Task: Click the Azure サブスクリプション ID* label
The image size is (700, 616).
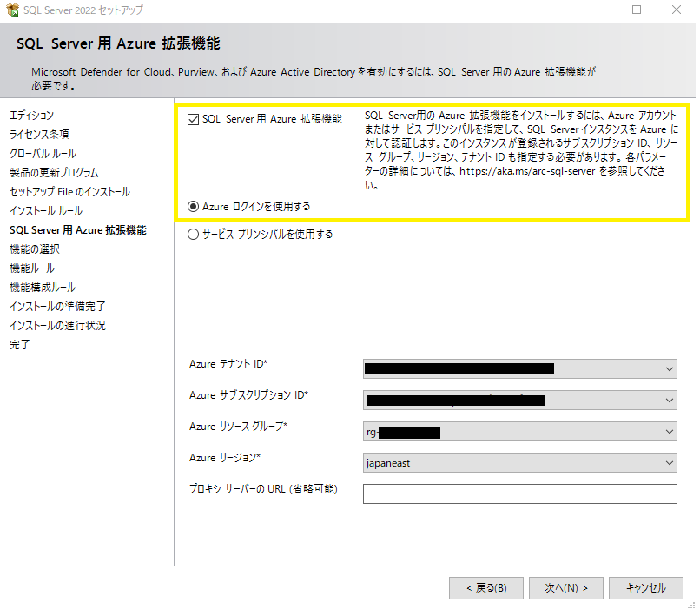Action: tap(248, 395)
